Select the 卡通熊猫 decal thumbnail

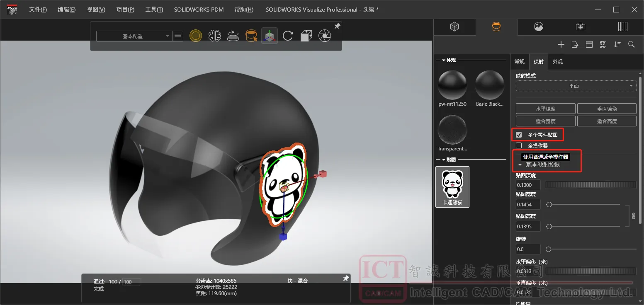[x=452, y=187]
